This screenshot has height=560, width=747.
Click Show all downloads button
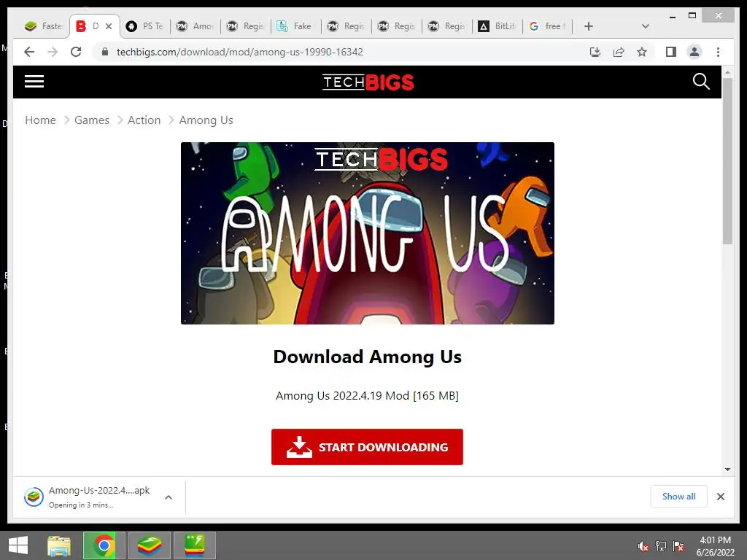678,496
